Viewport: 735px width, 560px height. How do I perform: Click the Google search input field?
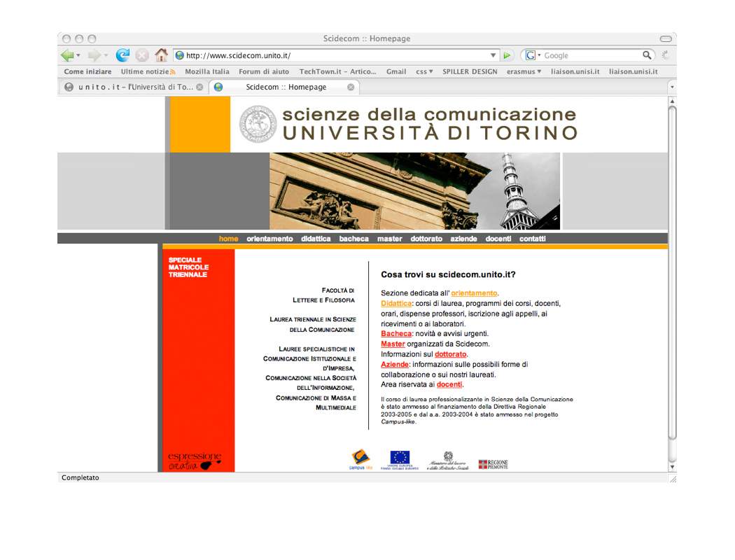click(x=592, y=55)
